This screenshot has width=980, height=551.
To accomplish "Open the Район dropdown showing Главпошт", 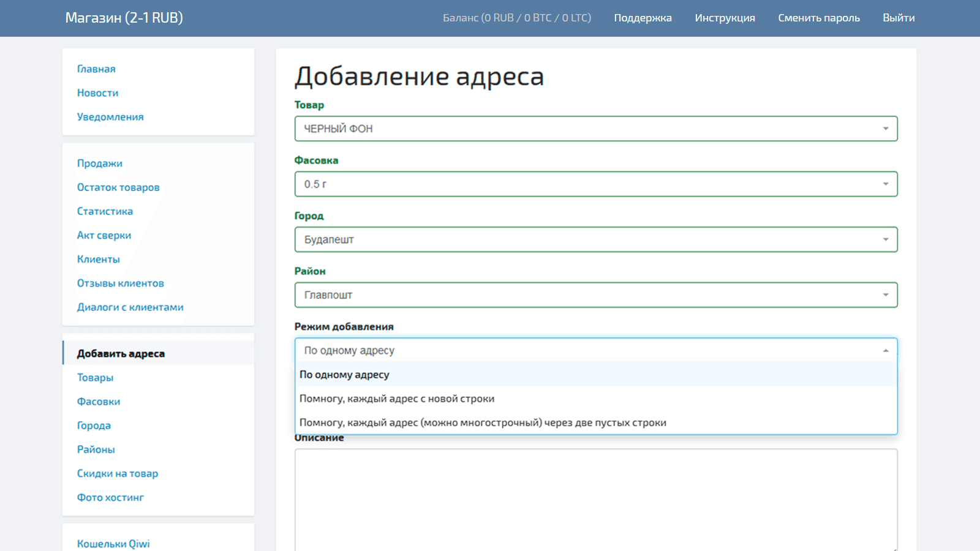I will [x=596, y=295].
